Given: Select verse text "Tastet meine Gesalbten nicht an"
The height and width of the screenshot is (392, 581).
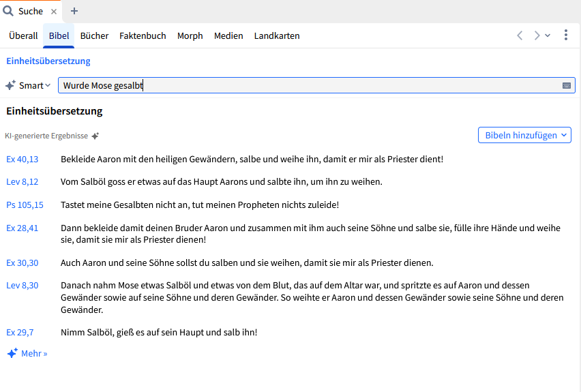Looking at the screenshot, I should pyautogui.click(x=125, y=205).
